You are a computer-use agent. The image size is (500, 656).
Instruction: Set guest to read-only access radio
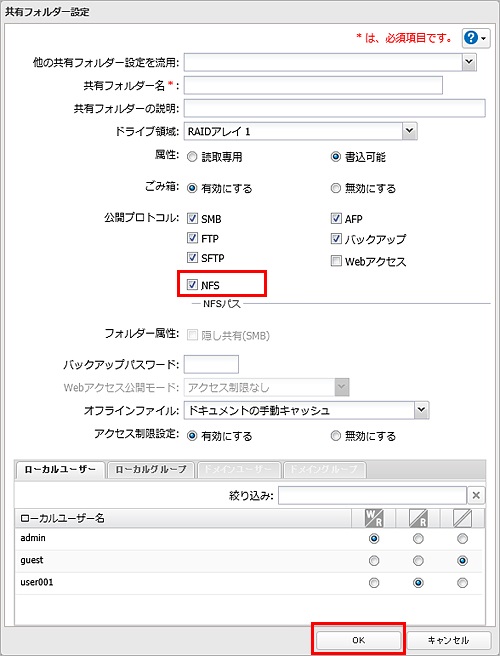(x=418, y=560)
